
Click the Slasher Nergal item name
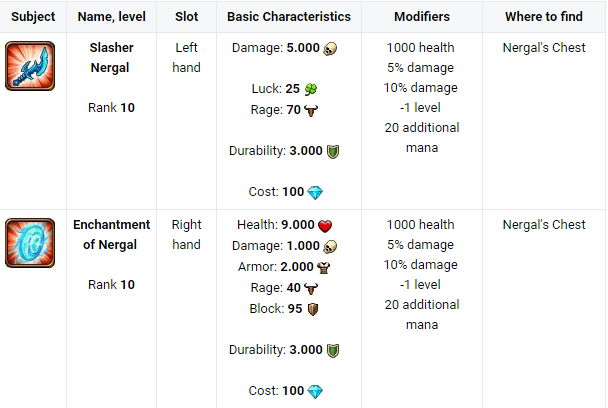pyautogui.click(x=113, y=58)
